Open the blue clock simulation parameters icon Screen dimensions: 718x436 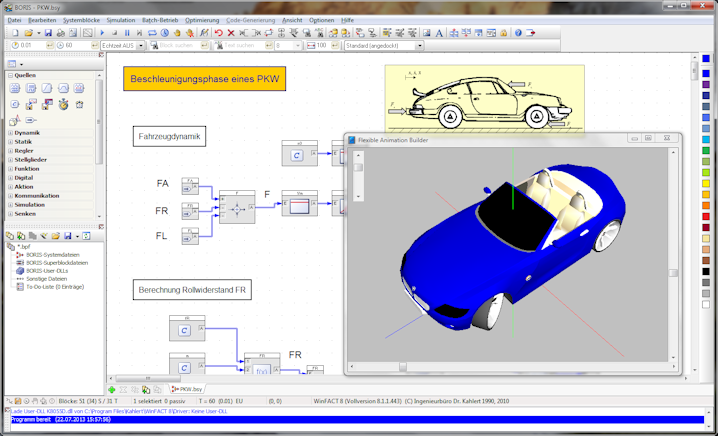(165, 33)
